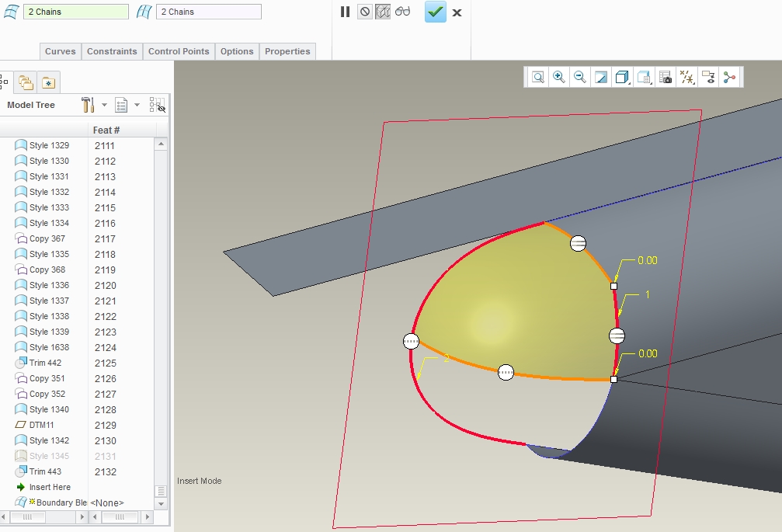Screen dimensions: 782x532
Task: Select Style 1340 in the model tree
Action: tap(49, 409)
